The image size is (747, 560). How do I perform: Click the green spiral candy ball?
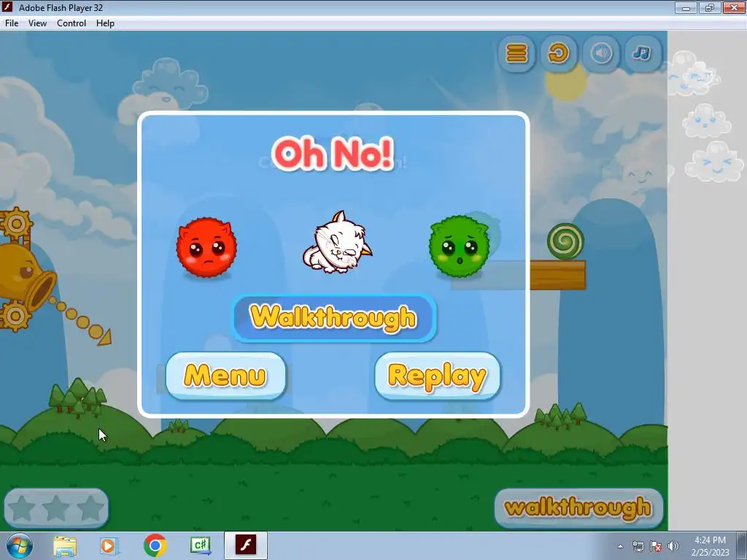click(x=565, y=241)
